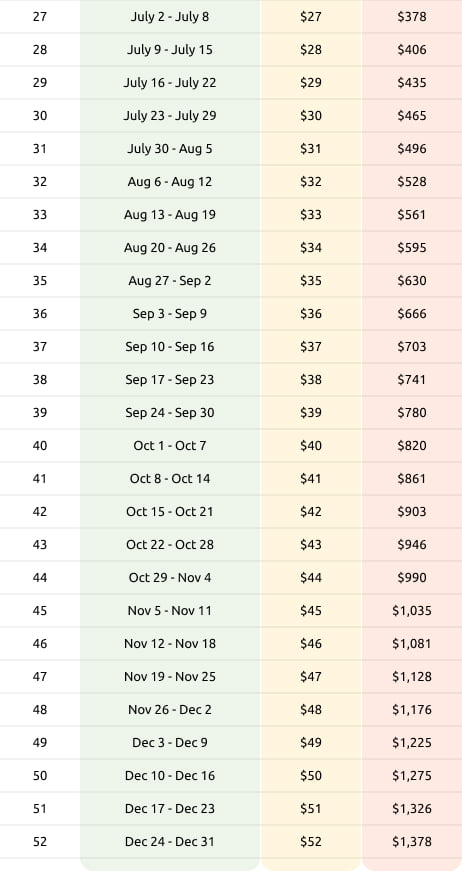Screen dimensions: 462x871
Task: Select the $42 deposit amount
Action: click(x=310, y=512)
